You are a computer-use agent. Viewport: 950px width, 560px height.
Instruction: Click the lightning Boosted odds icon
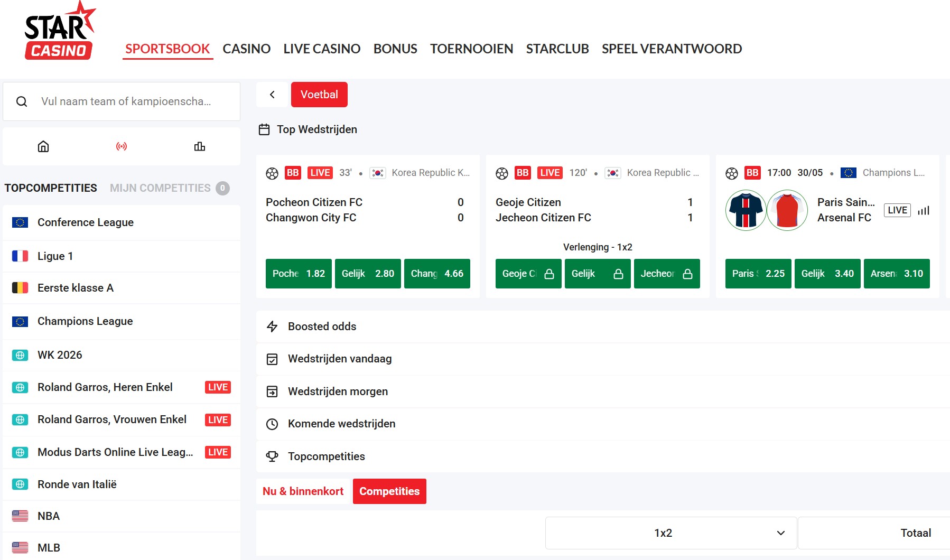point(272,326)
